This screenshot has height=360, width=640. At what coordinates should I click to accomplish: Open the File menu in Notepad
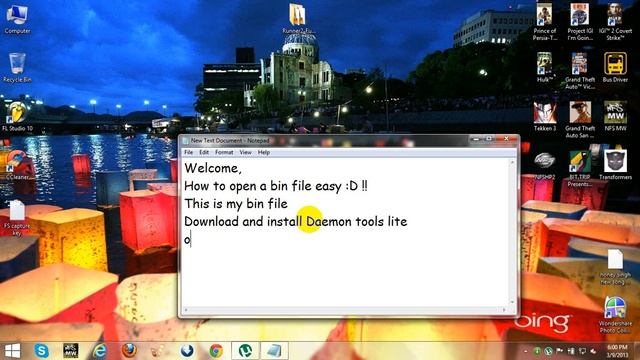[x=189, y=152]
